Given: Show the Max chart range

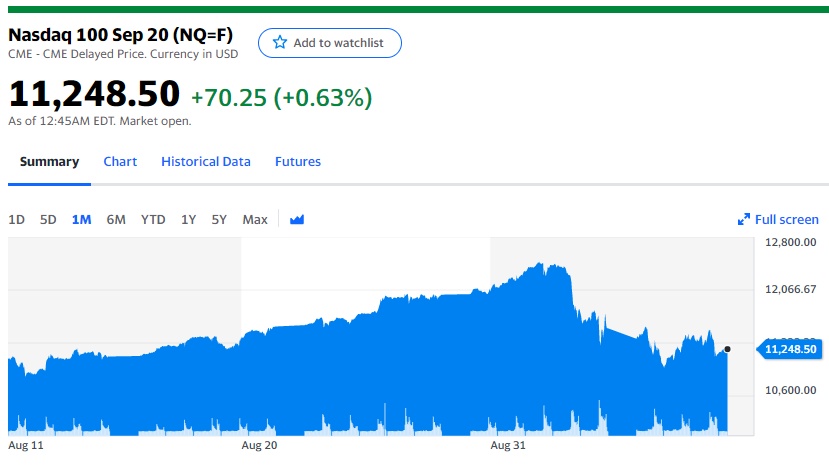Looking at the screenshot, I should click(255, 219).
